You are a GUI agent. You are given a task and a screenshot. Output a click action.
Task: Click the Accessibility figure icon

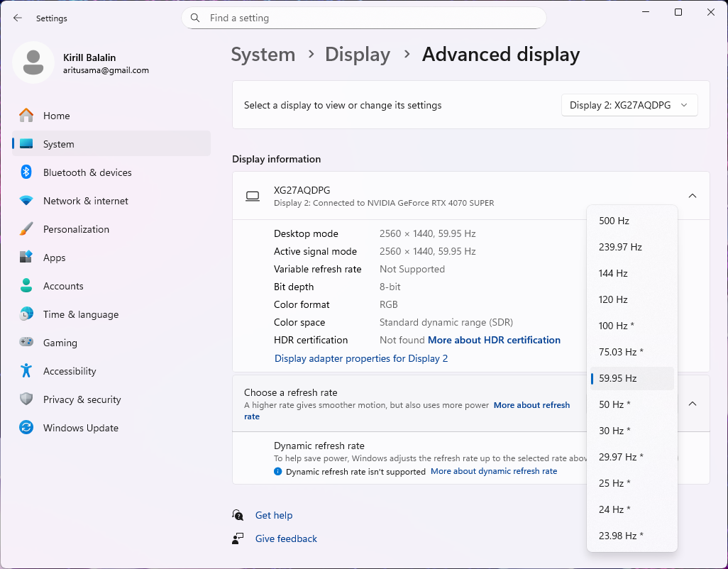point(26,371)
